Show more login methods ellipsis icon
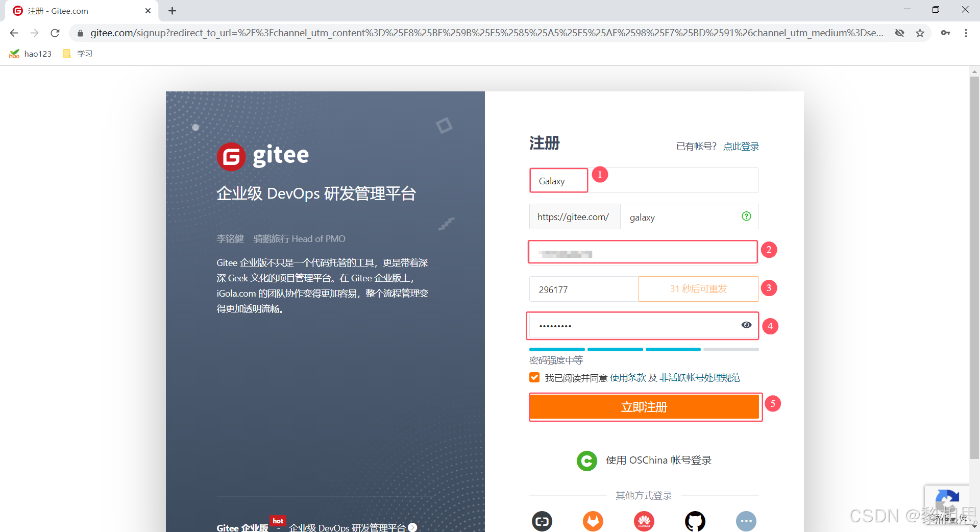This screenshot has height=532, width=980. 746,521
